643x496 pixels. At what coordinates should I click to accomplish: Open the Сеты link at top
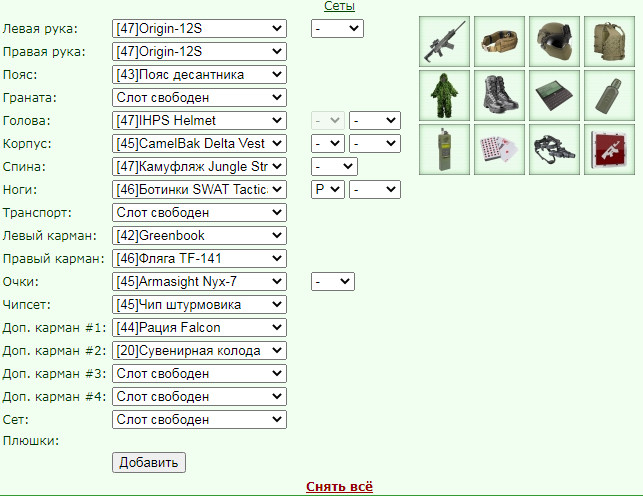[339, 6]
